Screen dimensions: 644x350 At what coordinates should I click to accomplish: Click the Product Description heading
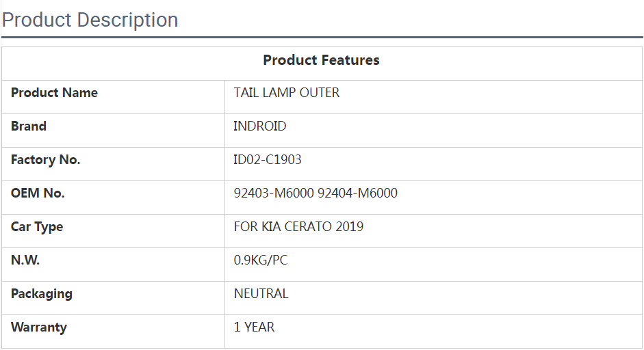pos(90,20)
